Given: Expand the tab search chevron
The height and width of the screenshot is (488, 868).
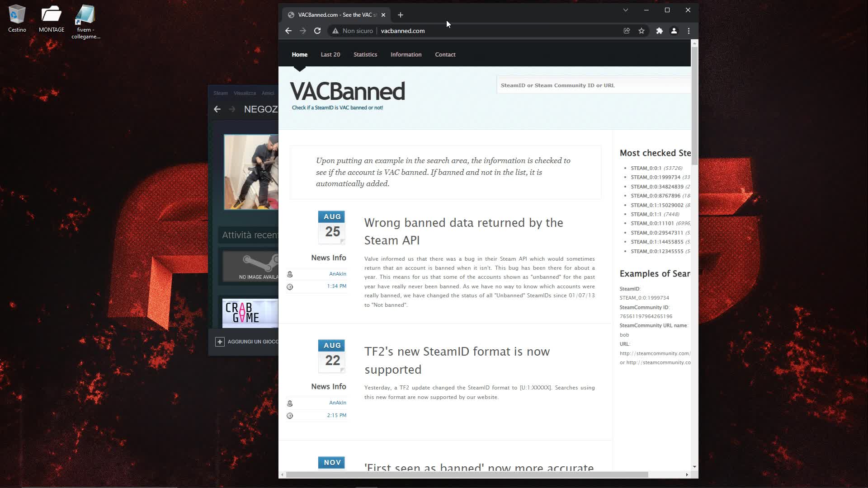Looking at the screenshot, I should click(626, 10).
